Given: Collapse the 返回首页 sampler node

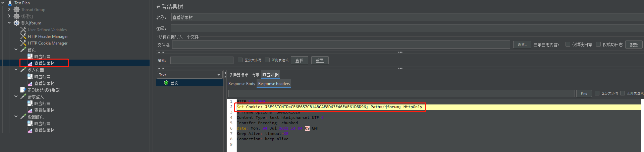Looking at the screenshot, I should click(x=16, y=117).
